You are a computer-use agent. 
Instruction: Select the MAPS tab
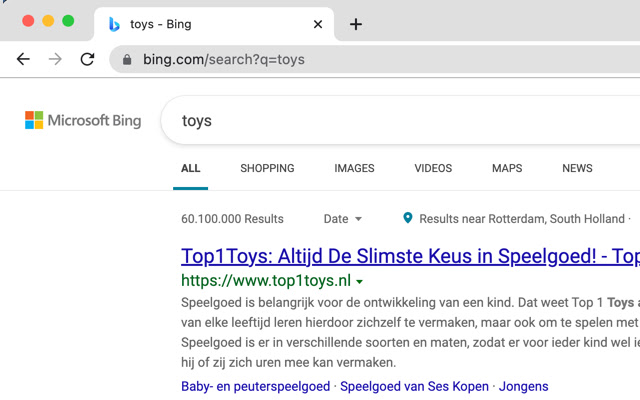pos(507,168)
